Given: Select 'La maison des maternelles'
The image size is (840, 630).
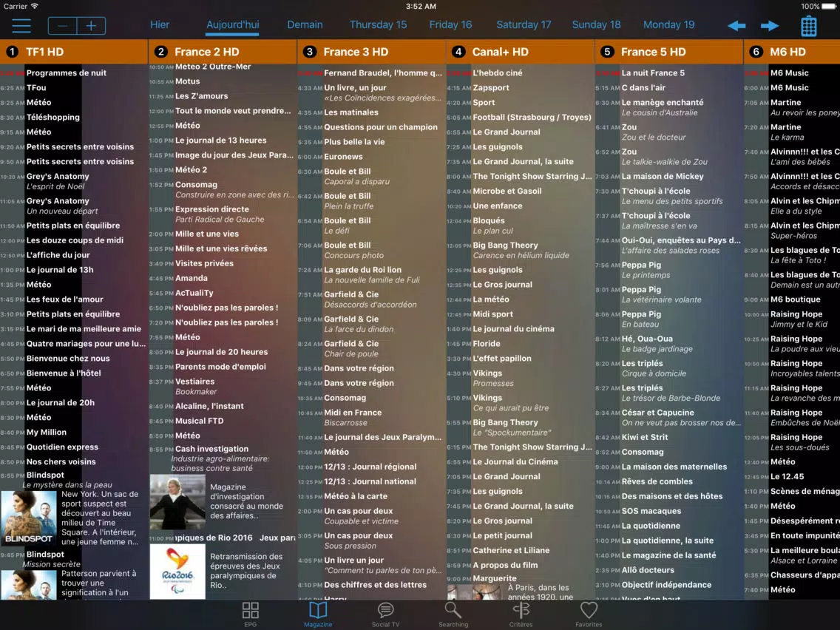Looking at the screenshot, I should pyautogui.click(x=674, y=467).
